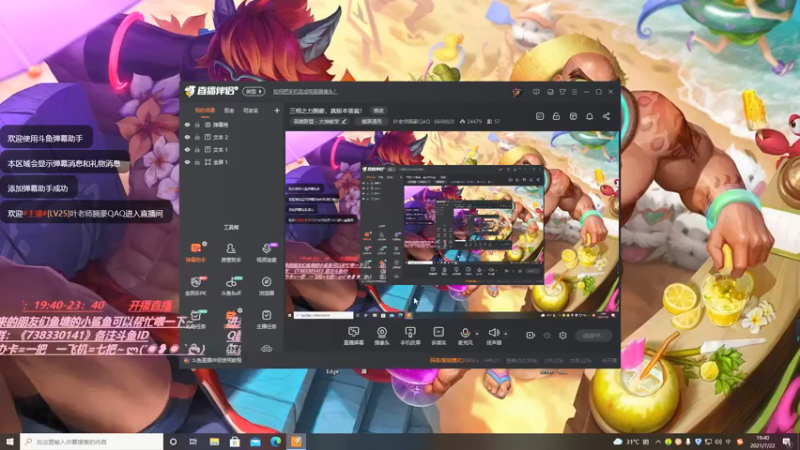Viewport: 800px width, 450px height.
Task: Open the cloud gamepad tool icon
Action: (266, 349)
